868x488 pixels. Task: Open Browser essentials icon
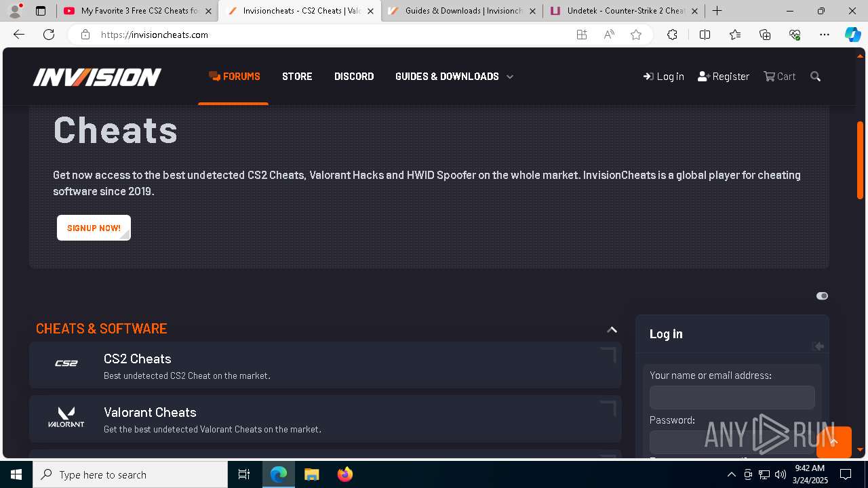(x=795, y=35)
